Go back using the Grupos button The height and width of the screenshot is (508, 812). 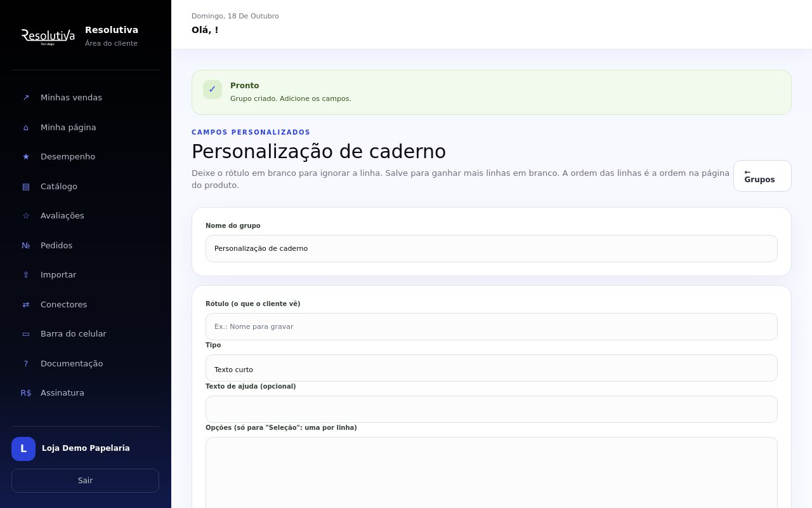[763, 176]
